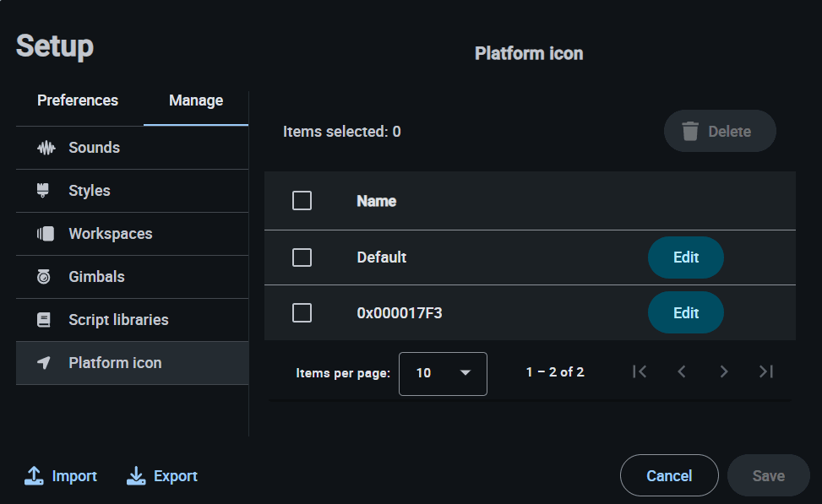The width and height of the screenshot is (822, 504).
Task: Open the Items per page dropdown
Action: tap(443, 373)
